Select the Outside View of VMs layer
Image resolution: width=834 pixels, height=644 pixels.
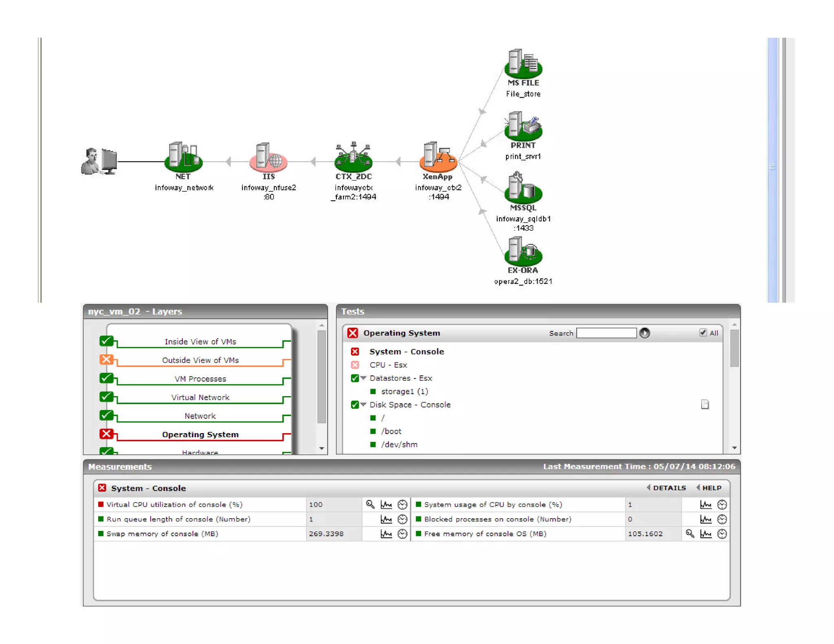pos(200,360)
